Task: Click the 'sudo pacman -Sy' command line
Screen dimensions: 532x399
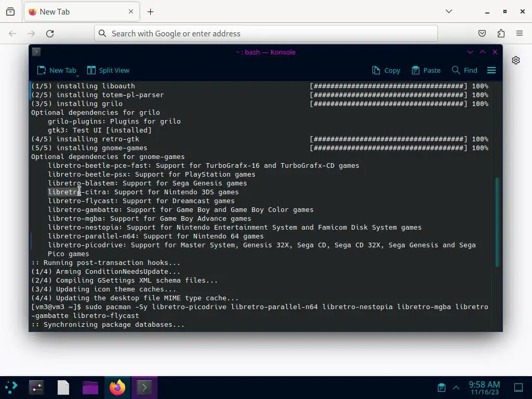Action: click(x=260, y=311)
